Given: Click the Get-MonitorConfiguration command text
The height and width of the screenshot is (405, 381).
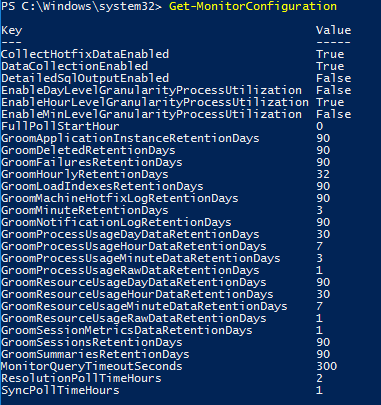Looking at the screenshot, I should [x=253, y=6].
